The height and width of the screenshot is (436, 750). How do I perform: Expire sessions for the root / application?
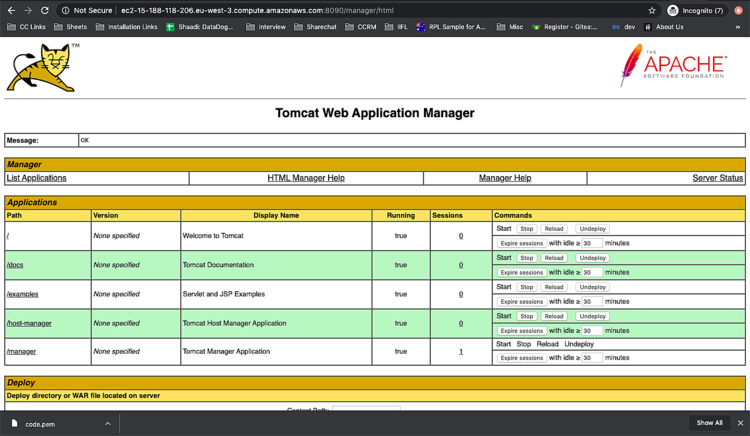click(x=521, y=243)
